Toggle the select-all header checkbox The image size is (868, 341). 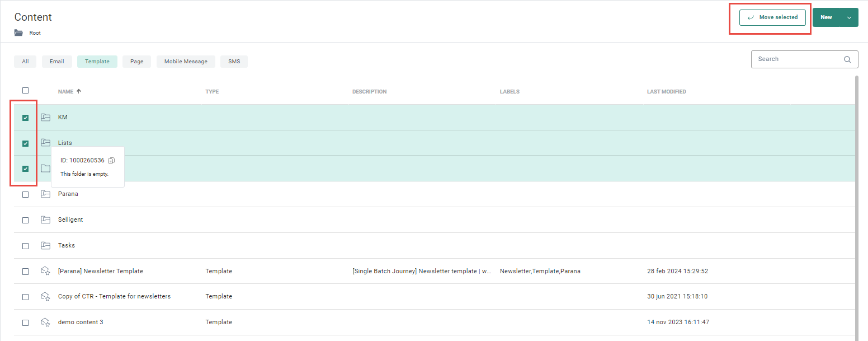26,91
